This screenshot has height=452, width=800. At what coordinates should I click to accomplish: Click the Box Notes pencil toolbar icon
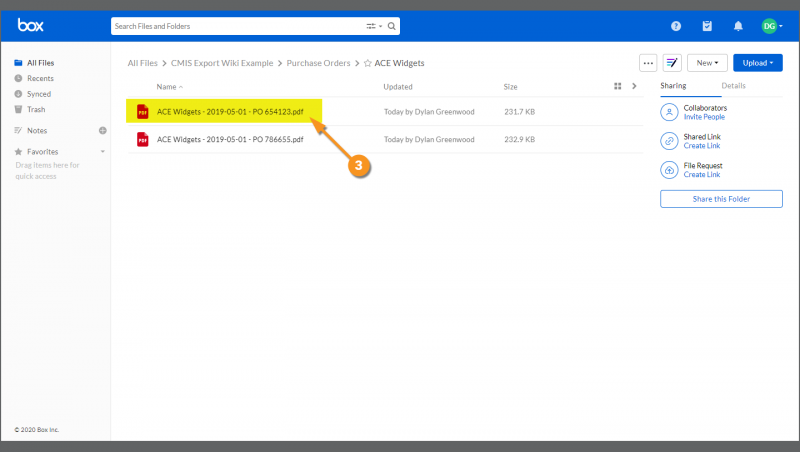click(672, 63)
